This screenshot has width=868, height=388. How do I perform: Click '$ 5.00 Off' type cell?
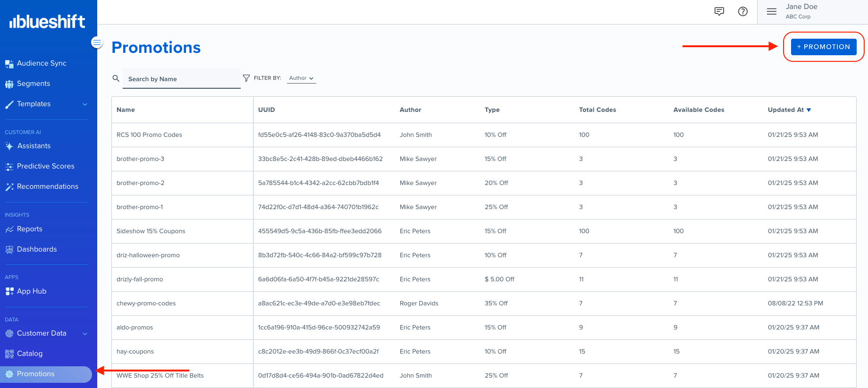tap(499, 279)
